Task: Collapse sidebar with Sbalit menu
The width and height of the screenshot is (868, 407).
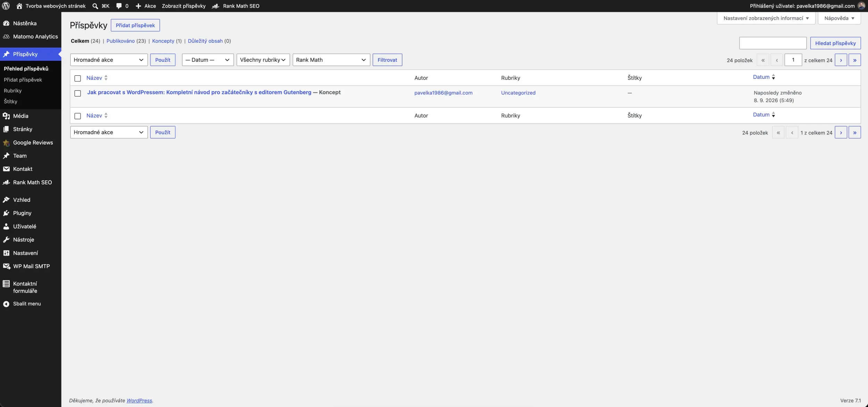Action: tap(22, 304)
